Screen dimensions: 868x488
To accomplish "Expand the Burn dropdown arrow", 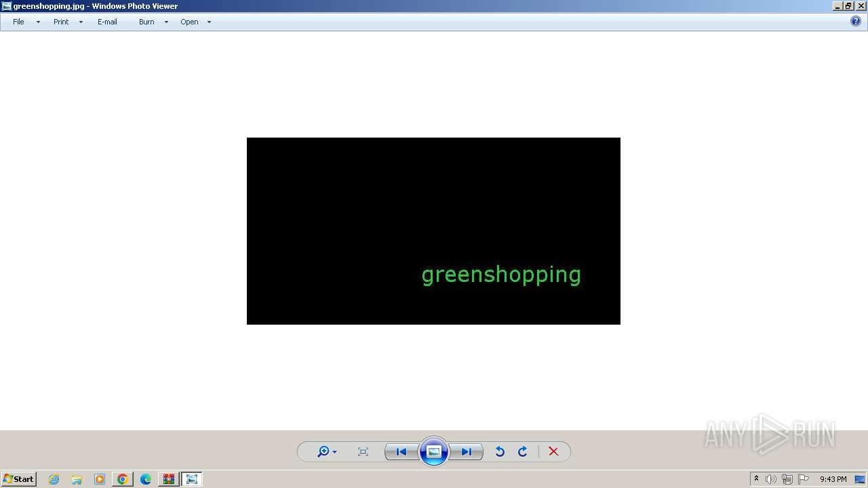I will (x=166, y=22).
